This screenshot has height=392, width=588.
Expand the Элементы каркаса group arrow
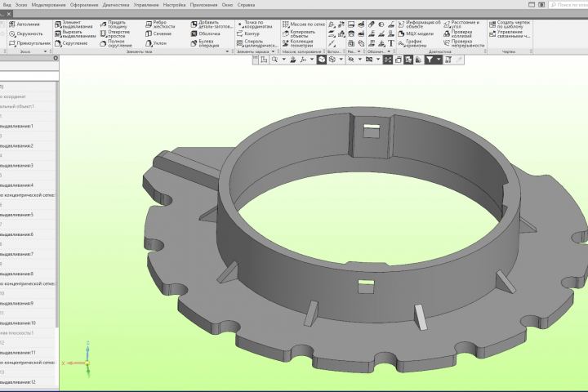coord(273,51)
